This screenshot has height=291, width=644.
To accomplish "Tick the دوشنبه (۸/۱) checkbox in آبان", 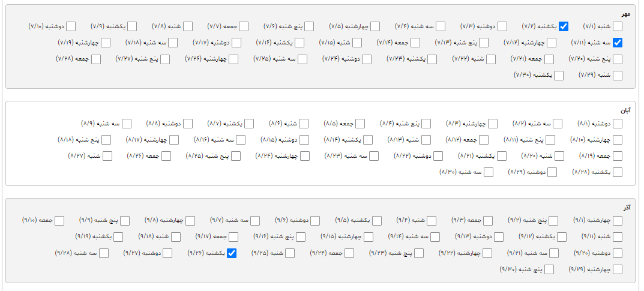I will [x=618, y=124].
